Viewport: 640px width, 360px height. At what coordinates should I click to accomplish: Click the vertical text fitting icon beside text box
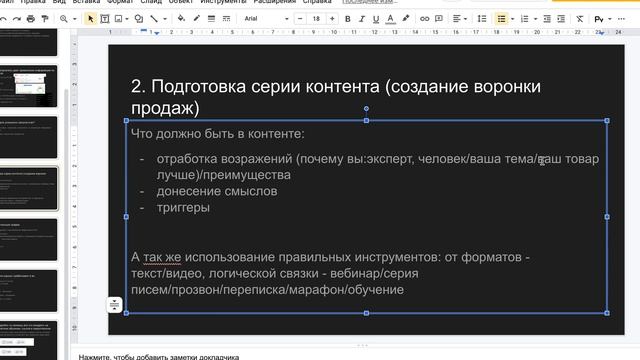click(115, 304)
